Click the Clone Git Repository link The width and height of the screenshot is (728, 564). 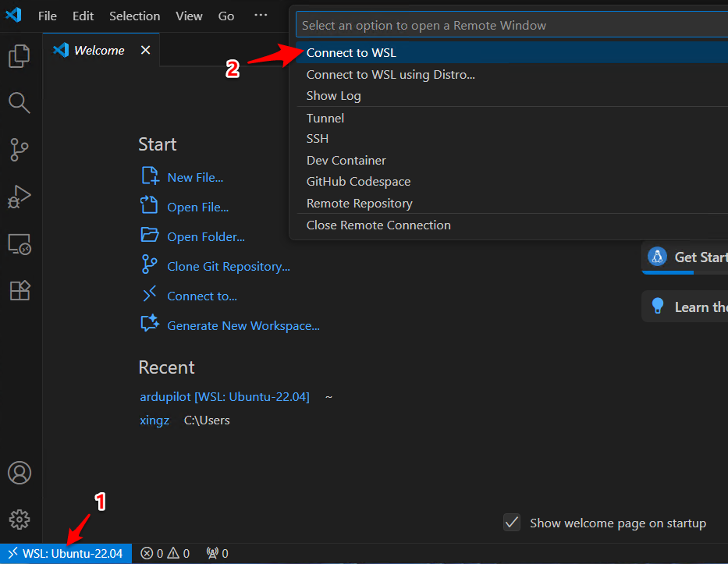228,267
